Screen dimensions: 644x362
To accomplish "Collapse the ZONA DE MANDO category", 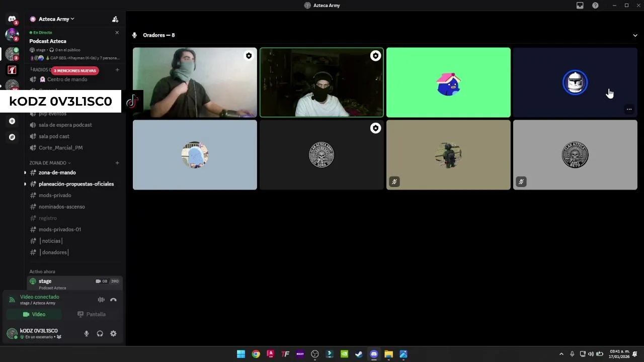I will [x=50, y=163].
